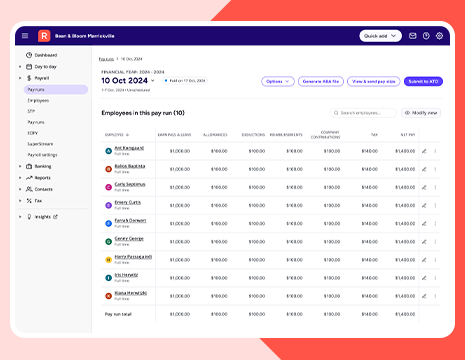
Task: Follow the Pay runs breadcrumb link
Action: (106, 59)
